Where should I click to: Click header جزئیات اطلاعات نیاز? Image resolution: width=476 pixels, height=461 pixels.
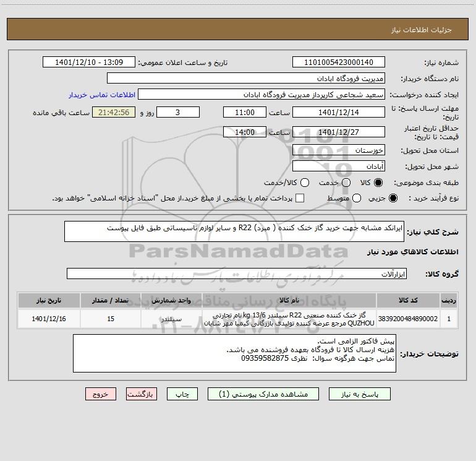coord(422,30)
